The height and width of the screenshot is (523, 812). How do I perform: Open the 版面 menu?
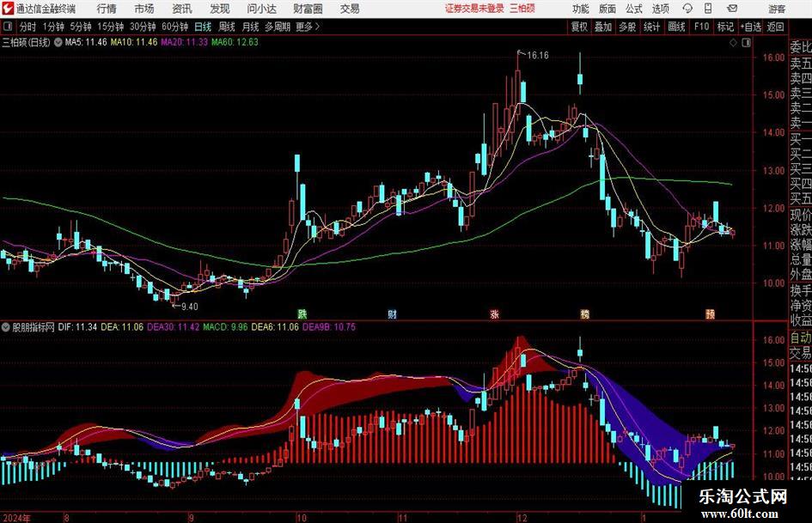click(x=607, y=9)
